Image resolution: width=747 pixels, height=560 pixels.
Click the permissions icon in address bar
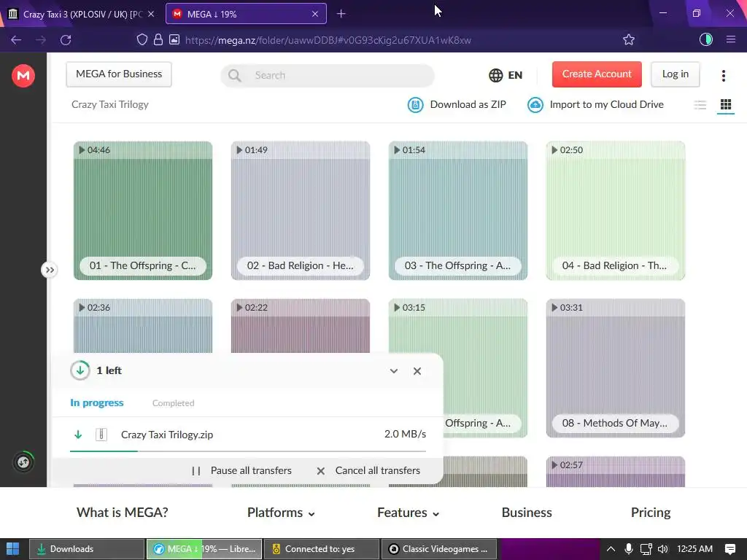tap(174, 39)
